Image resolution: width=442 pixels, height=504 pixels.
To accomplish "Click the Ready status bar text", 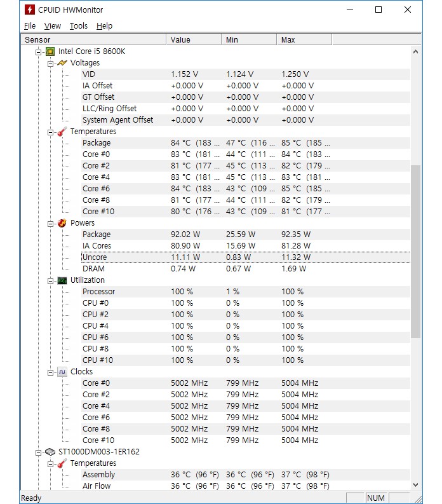I will (x=31, y=498).
